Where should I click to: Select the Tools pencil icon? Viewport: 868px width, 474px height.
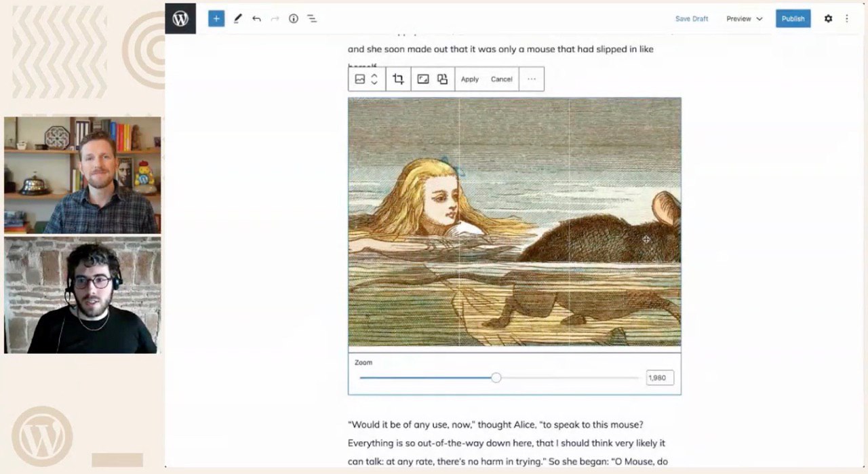237,19
